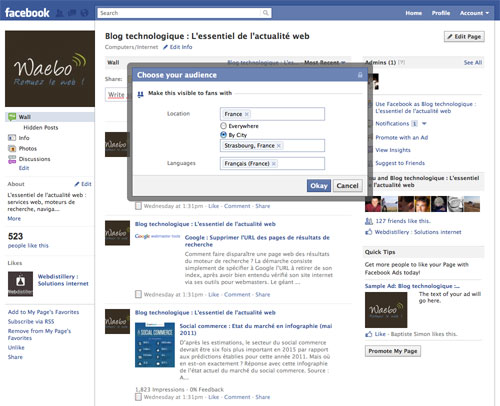Image resolution: width=500 pixels, height=406 pixels.
Task: Open the Most Recent filter dropdown
Action: coord(325,62)
